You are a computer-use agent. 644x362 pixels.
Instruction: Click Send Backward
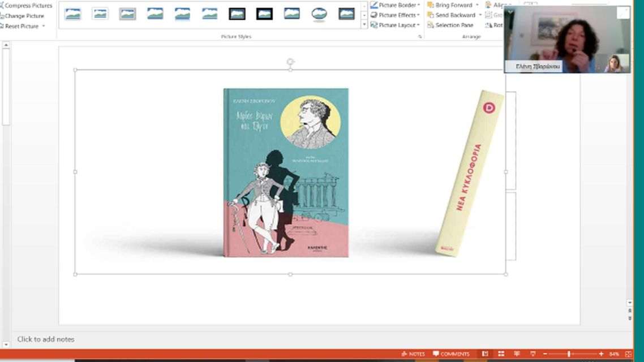(x=452, y=15)
